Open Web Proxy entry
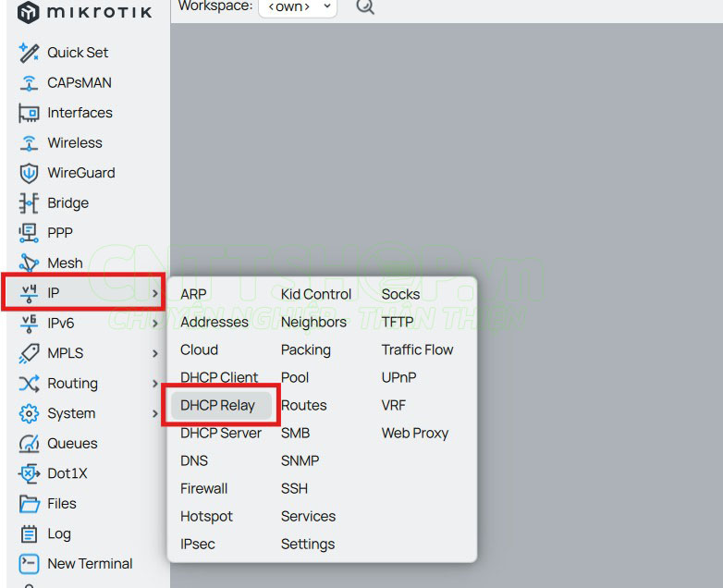This screenshot has height=588, width=723. tap(415, 433)
